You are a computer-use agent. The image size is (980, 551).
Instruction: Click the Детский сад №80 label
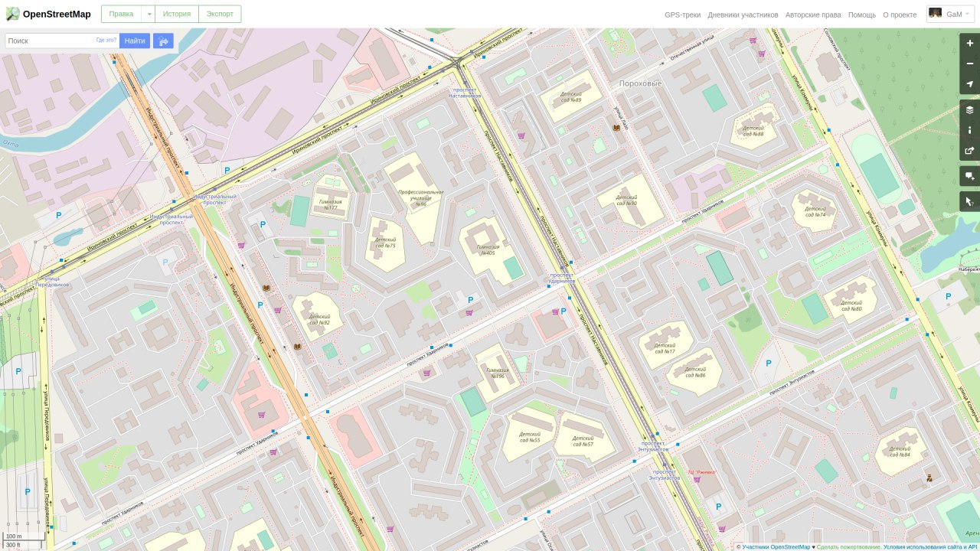tap(851, 305)
